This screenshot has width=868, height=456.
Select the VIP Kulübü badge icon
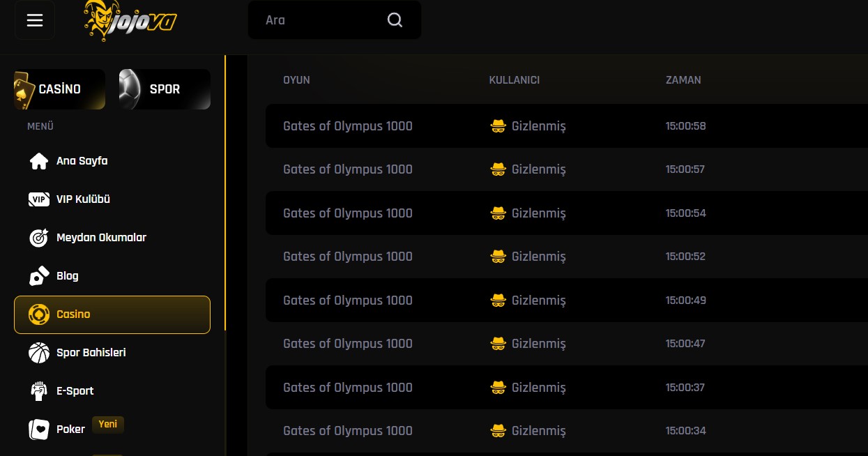click(38, 199)
